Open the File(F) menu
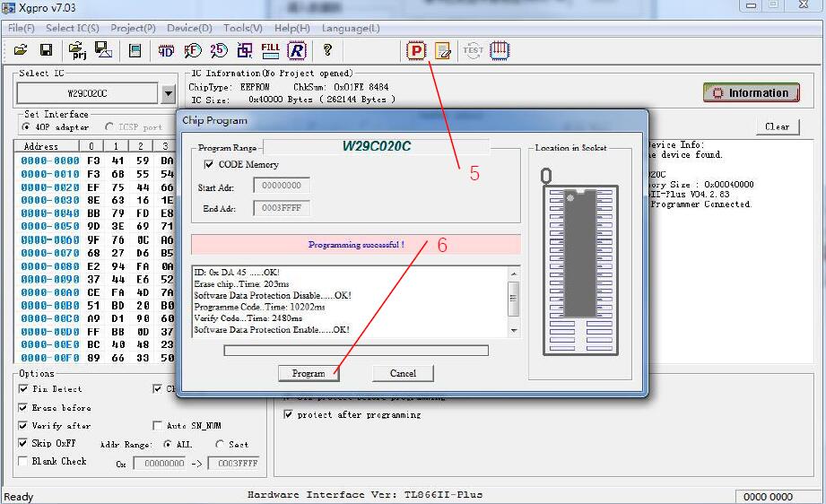The width and height of the screenshot is (826, 504). tap(21, 28)
